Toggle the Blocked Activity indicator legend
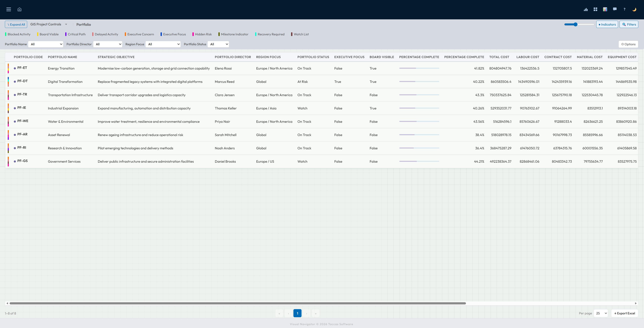Viewport: 644px width, 328px height. tap(18, 34)
